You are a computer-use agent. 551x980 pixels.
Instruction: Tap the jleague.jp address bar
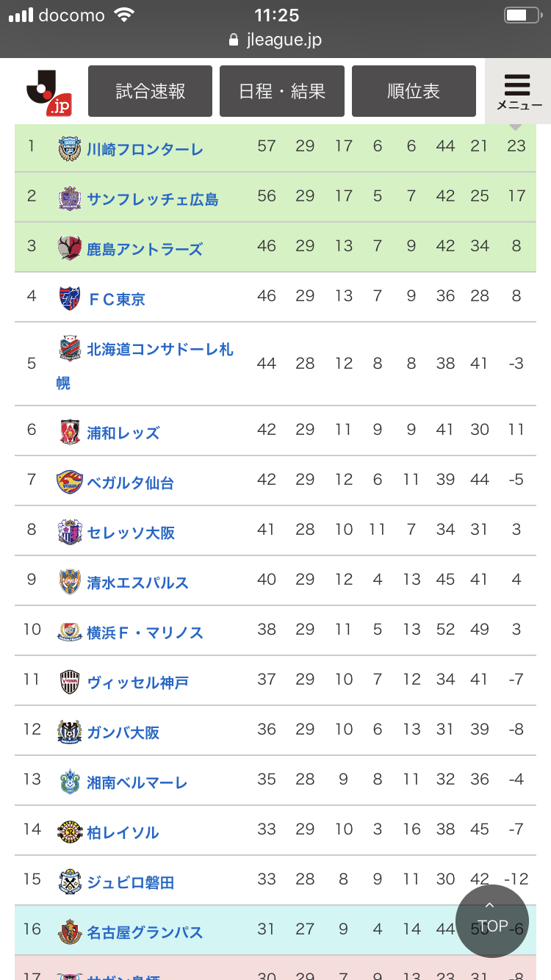(275, 40)
